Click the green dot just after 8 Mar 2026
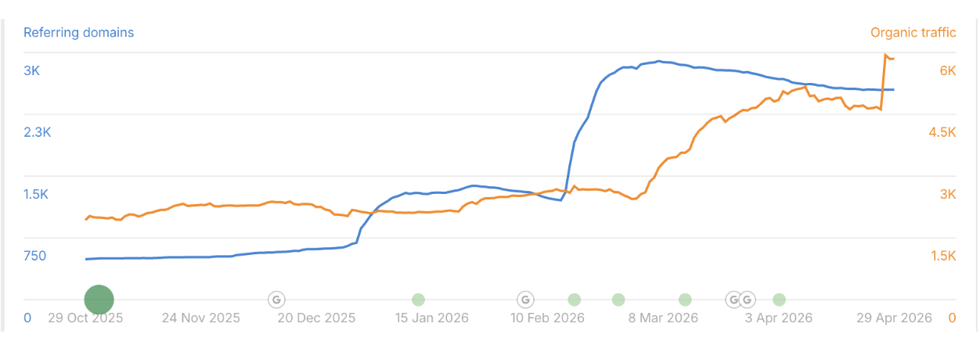Screen dimensions: 980x352 click(685, 299)
